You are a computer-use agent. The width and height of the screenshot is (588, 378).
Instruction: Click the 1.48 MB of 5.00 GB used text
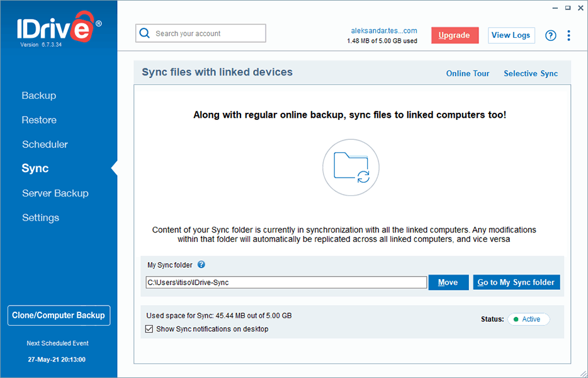click(382, 41)
